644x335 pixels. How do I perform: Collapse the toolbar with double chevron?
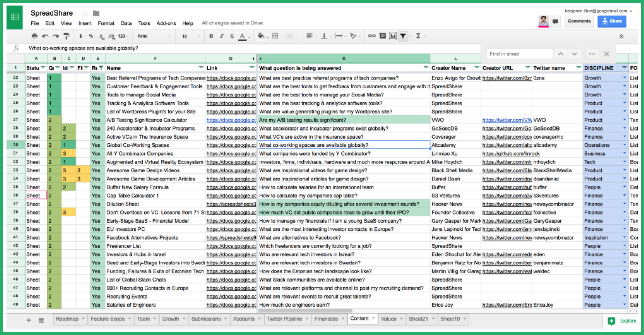[x=621, y=36]
